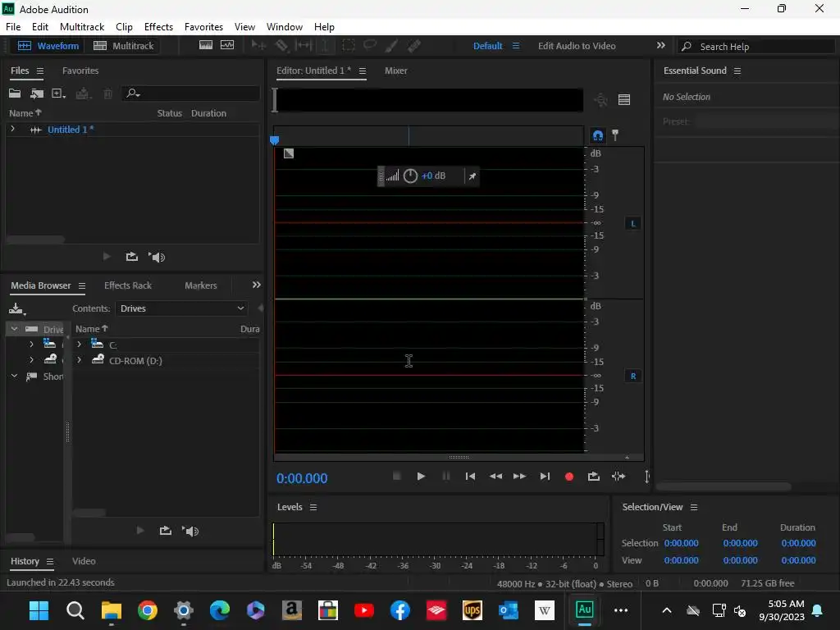Click the Files panel search field

tap(190, 94)
